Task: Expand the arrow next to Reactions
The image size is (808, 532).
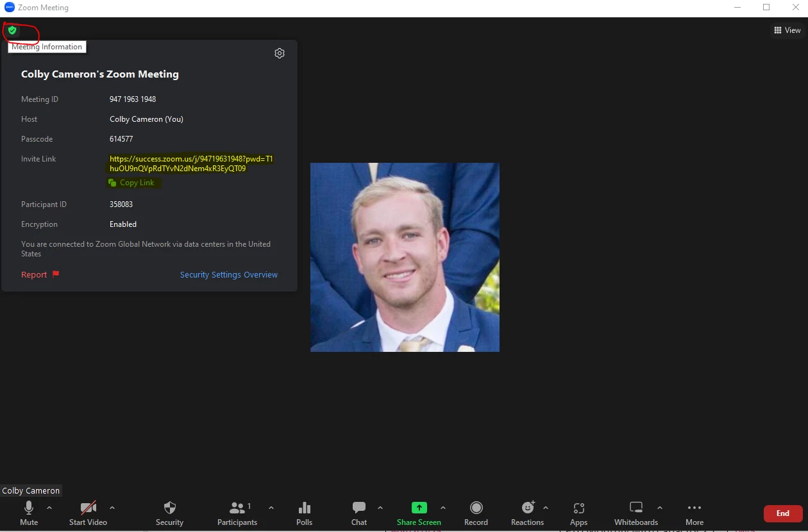Action: point(546,508)
